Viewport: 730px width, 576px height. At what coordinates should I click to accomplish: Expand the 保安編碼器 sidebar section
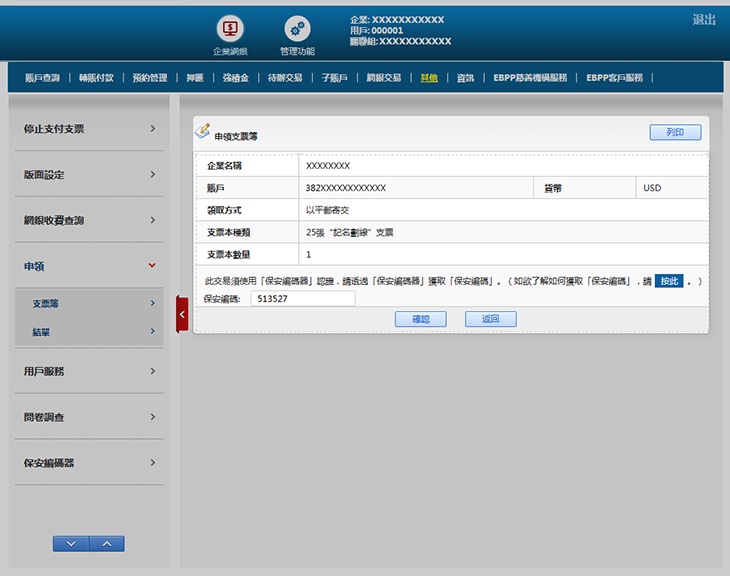click(88, 463)
